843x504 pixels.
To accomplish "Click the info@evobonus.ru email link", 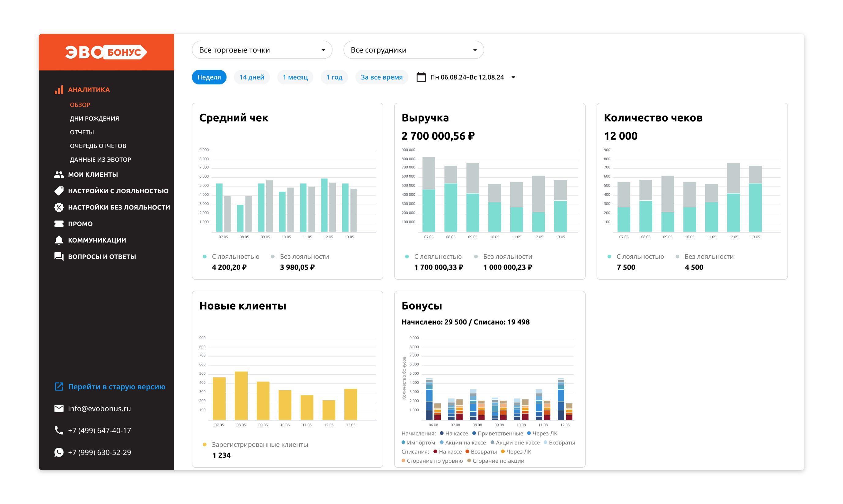I will (99, 408).
